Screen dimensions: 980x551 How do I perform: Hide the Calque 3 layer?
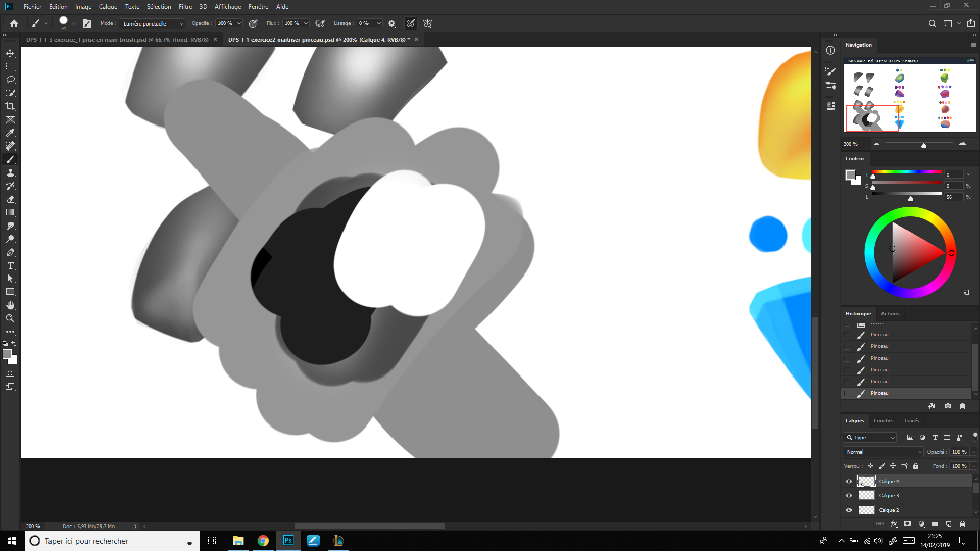pyautogui.click(x=849, y=495)
